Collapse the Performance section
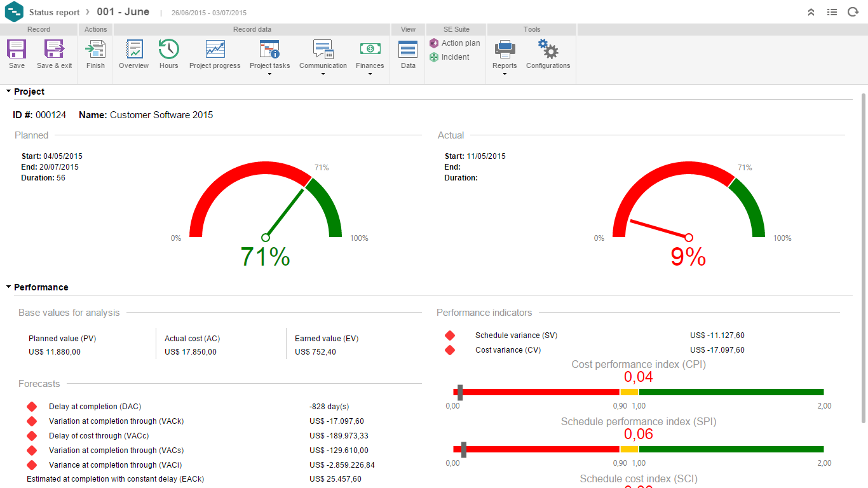This screenshot has height=488, width=868. [x=9, y=287]
